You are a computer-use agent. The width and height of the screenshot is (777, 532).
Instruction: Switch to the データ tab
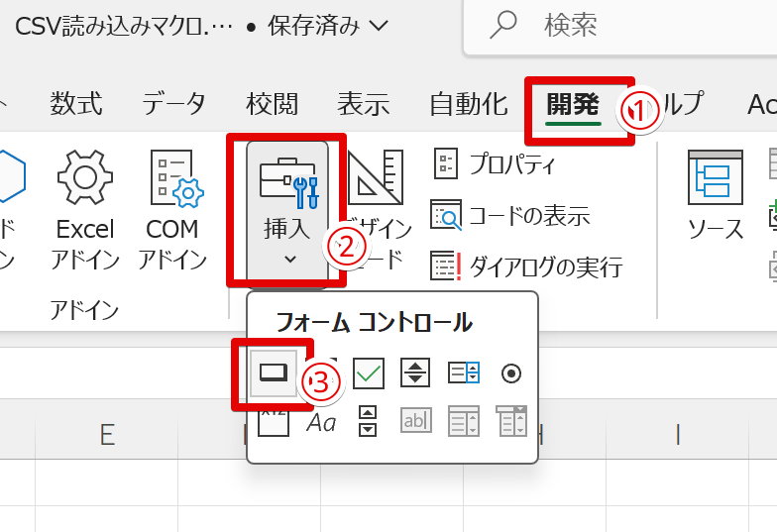pos(173,104)
